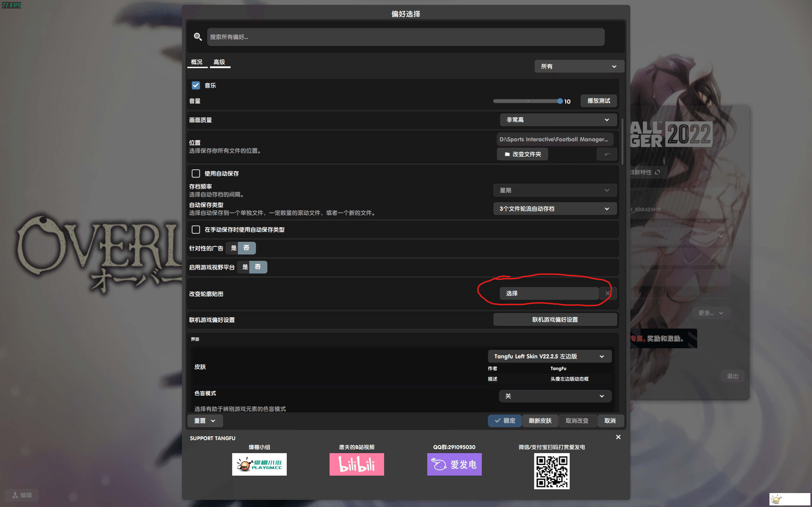
Task: Toggle 针对性的广告 to 是
Action: click(x=233, y=248)
